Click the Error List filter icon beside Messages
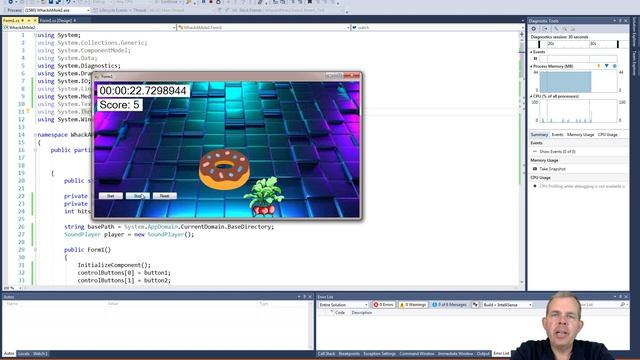The width and height of the screenshot is (640, 360). [x=475, y=304]
